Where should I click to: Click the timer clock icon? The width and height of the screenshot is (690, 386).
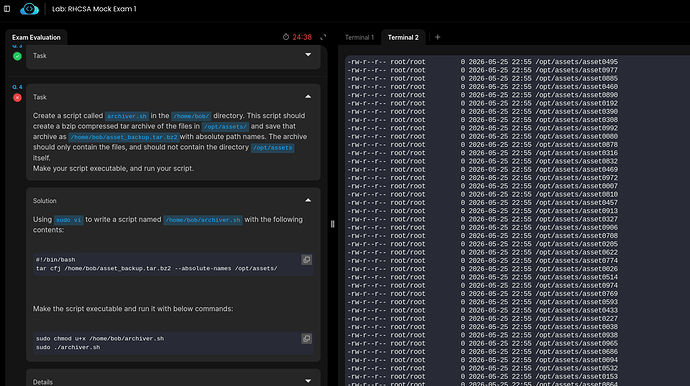286,37
